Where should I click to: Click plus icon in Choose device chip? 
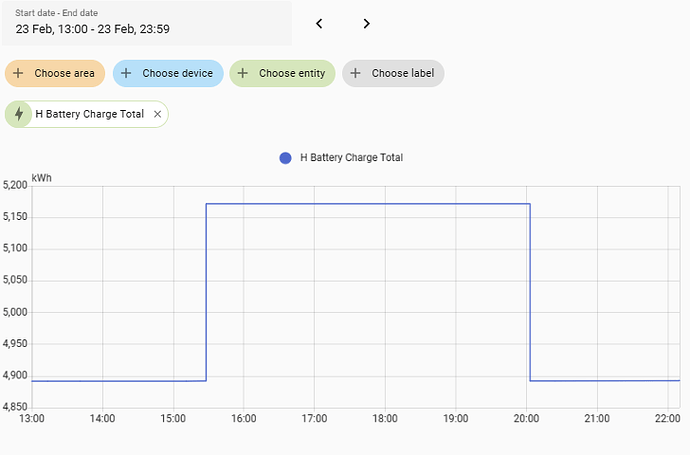point(126,73)
